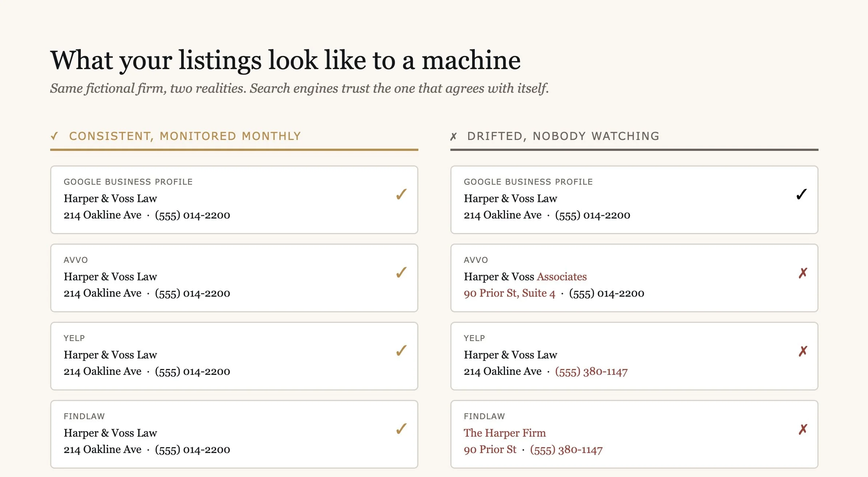Click 'Harper & Voss Law' in drifted Yelp card
Viewport: 868px width, 477px height.
(510, 355)
